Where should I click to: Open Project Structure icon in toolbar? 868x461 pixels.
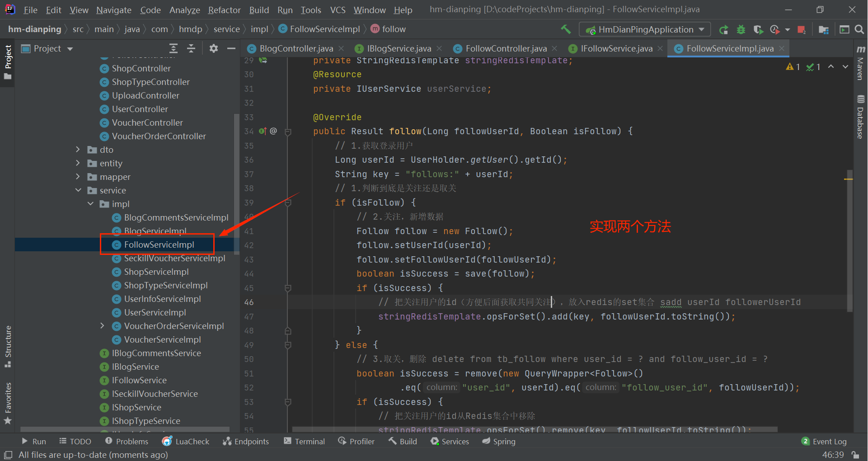pyautogui.click(x=824, y=29)
